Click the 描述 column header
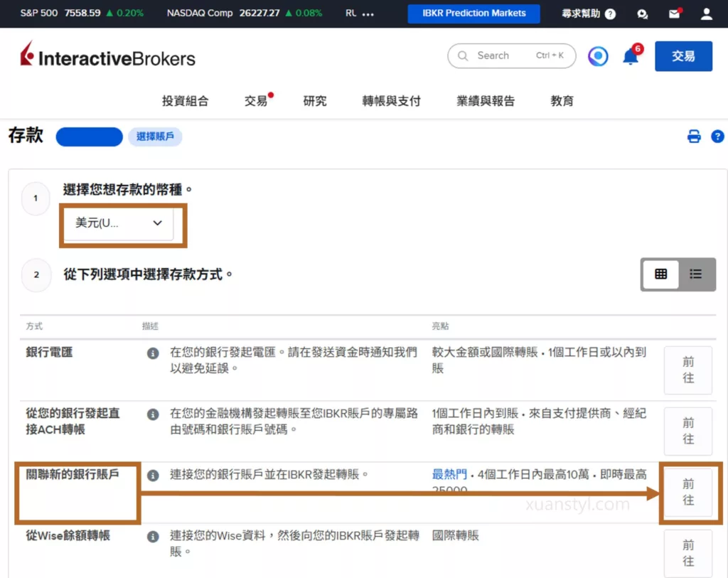The width and height of the screenshot is (728, 578). [150, 326]
